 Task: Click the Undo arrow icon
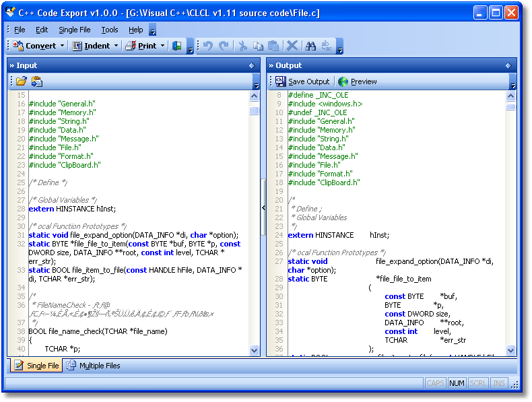click(x=208, y=46)
